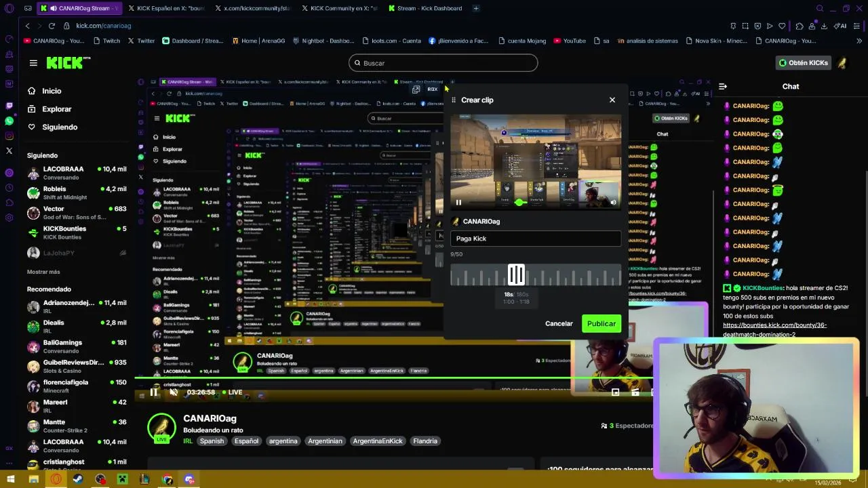Open Twitch panel in Opera sidebar
Image resolution: width=868 pixels, height=488 pixels.
[9, 106]
